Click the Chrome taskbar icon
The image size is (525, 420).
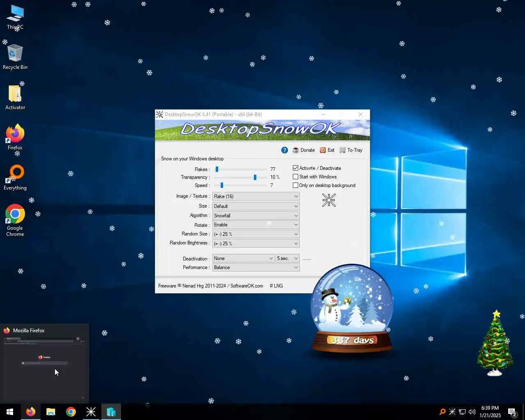(71, 412)
